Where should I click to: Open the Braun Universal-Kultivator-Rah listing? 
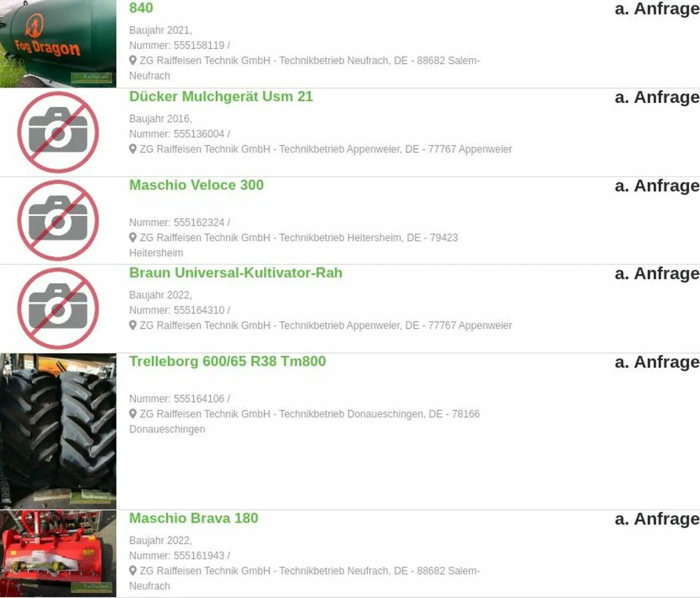click(x=235, y=273)
